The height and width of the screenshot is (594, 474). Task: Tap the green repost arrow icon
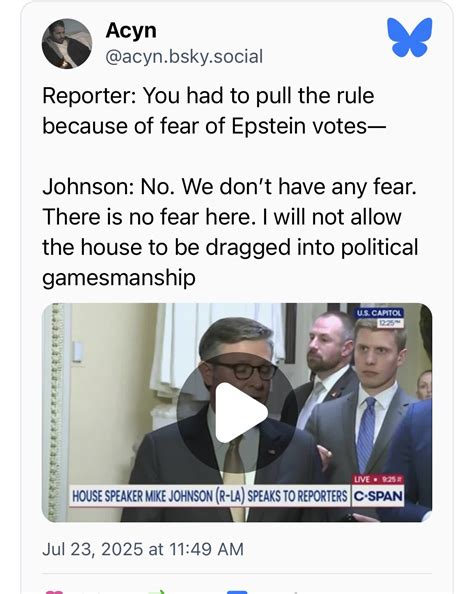pos(157,592)
